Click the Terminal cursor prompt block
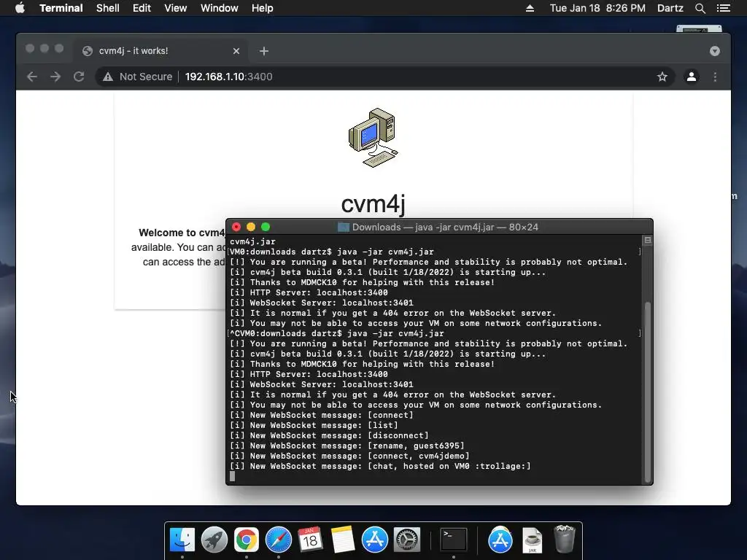747x560 pixels. [233, 476]
